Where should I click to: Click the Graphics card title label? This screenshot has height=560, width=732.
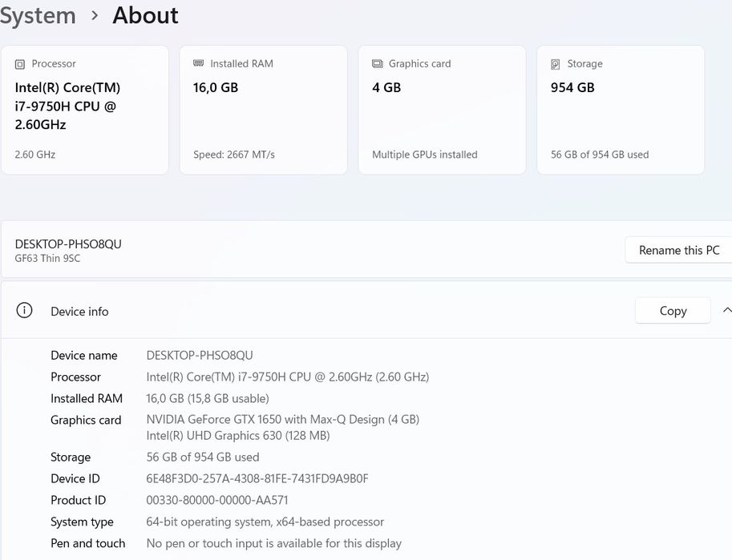419,64
